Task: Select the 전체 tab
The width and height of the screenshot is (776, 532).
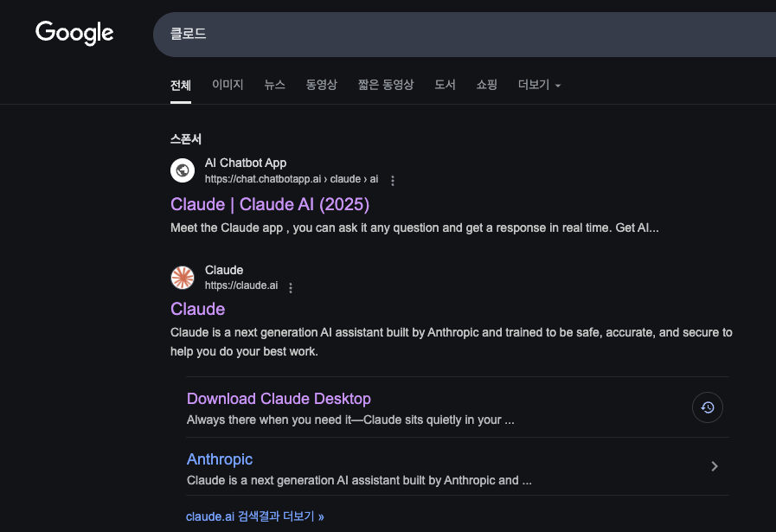Action: coord(181,85)
